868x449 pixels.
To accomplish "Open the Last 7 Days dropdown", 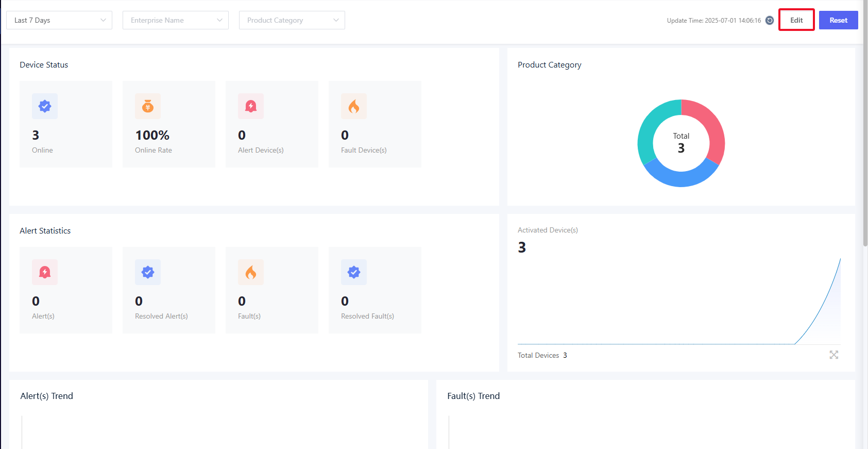I will click(59, 20).
